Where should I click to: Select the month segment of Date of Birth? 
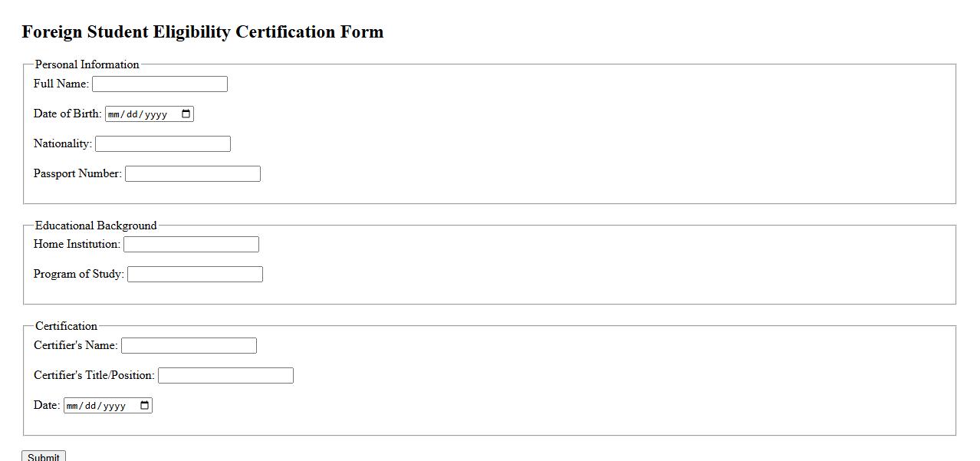point(115,114)
